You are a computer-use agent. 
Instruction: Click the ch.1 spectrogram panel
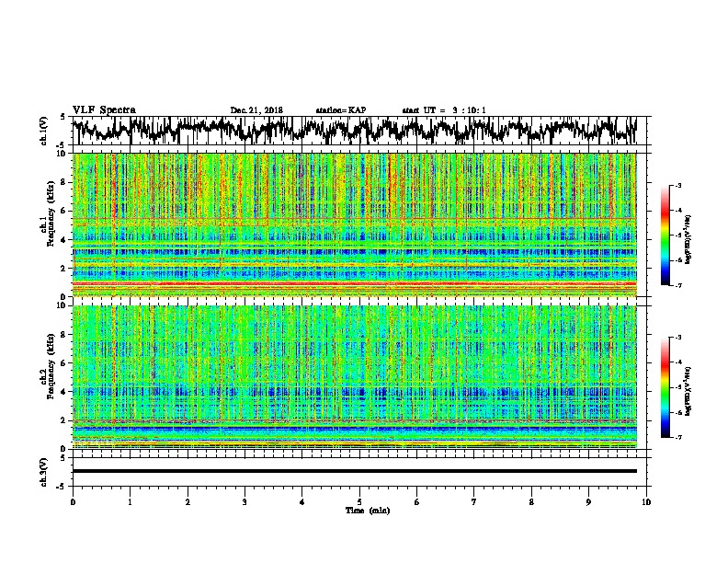tap(355, 224)
